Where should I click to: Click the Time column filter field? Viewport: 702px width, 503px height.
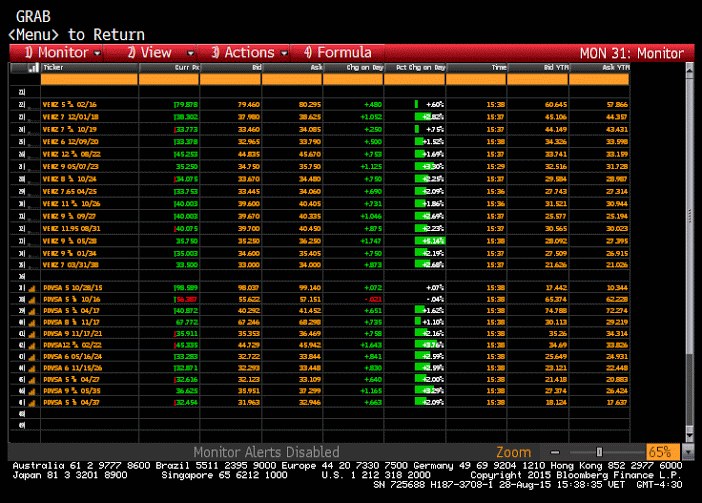[x=476, y=80]
